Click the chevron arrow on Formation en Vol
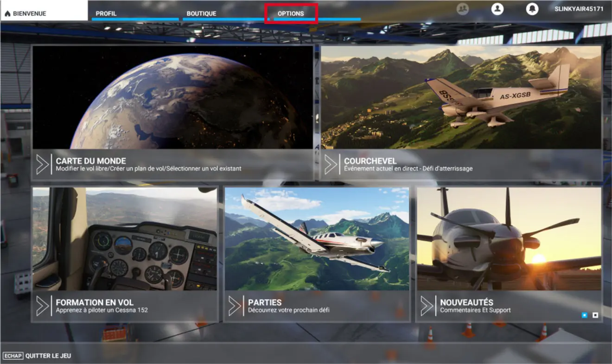 [x=43, y=306]
